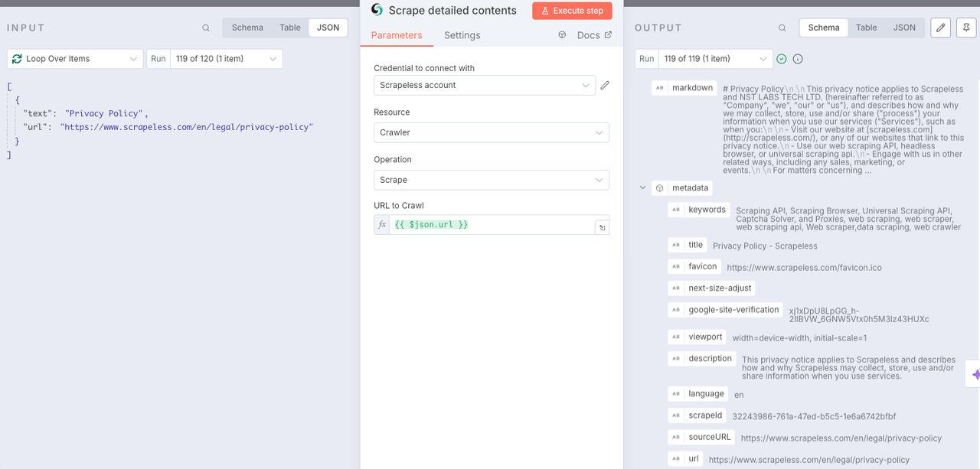Click the viewport value width=device-width
This screenshot has width=980, height=469.
(x=799, y=338)
